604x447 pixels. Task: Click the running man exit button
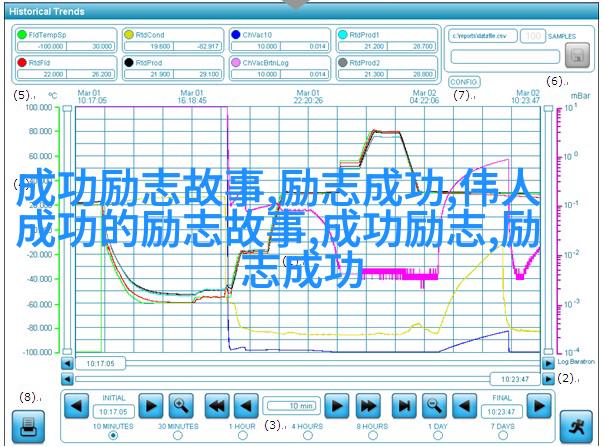(x=576, y=426)
